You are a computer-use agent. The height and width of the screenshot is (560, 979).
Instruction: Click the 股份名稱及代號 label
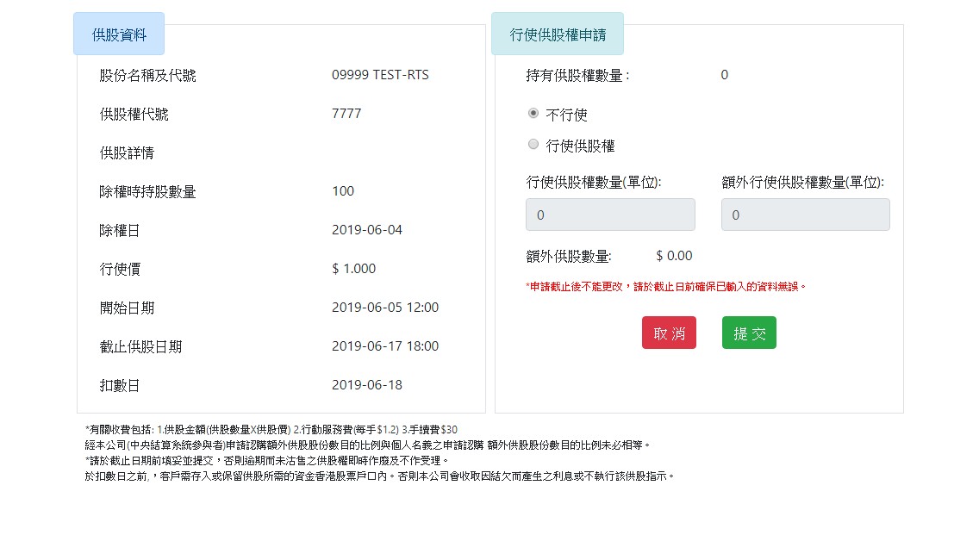tap(148, 76)
